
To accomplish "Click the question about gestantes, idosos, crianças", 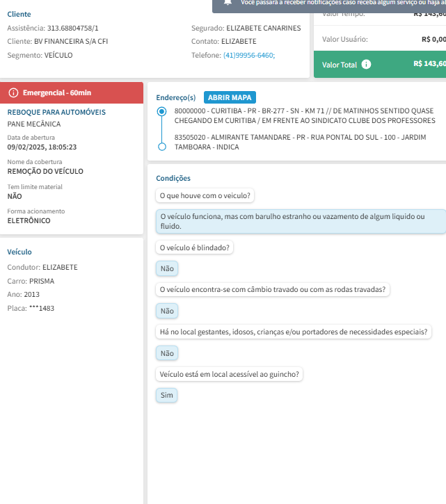I will click(x=294, y=332).
